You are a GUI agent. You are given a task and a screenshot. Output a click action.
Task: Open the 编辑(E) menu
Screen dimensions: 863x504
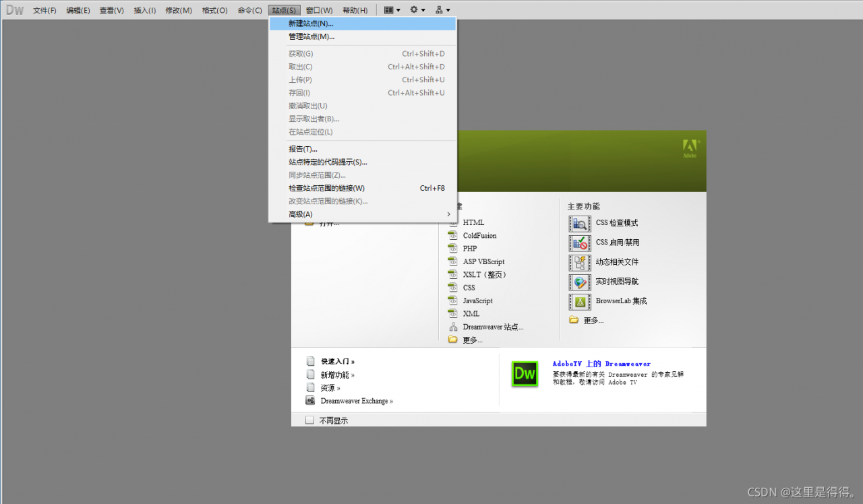click(x=78, y=10)
